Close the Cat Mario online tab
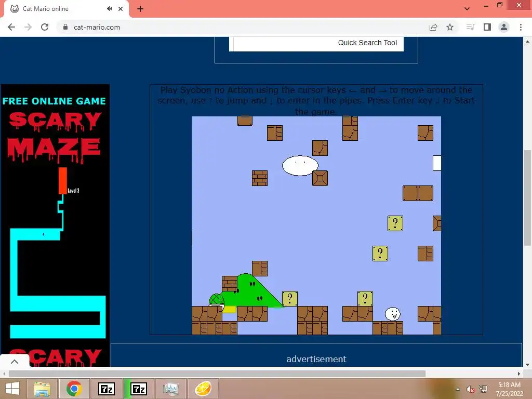Image resolution: width=532 pixels, height=399 pixels. tap(121, 9)
